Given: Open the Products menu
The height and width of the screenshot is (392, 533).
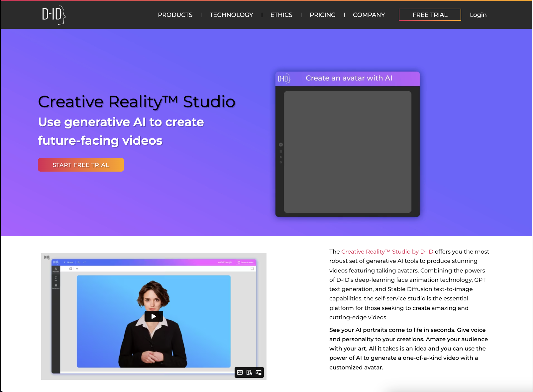Looking at the screenshot, I should [175, 15].
